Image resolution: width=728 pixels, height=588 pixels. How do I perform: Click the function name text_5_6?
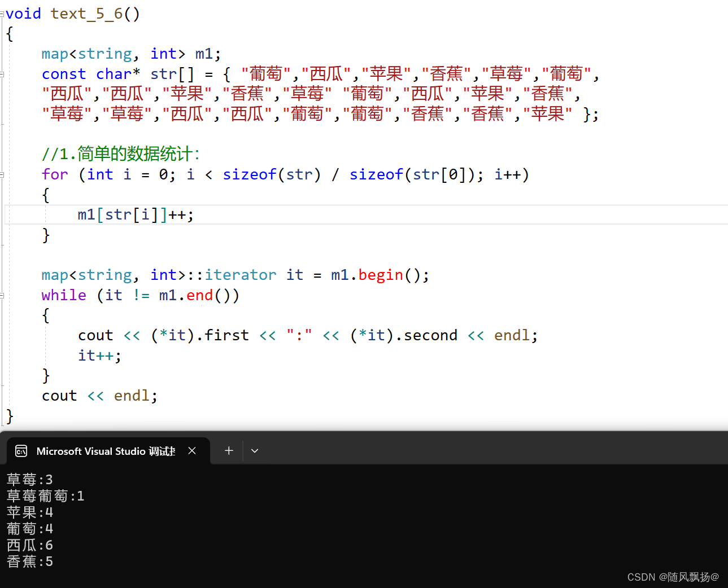(86, 14)
